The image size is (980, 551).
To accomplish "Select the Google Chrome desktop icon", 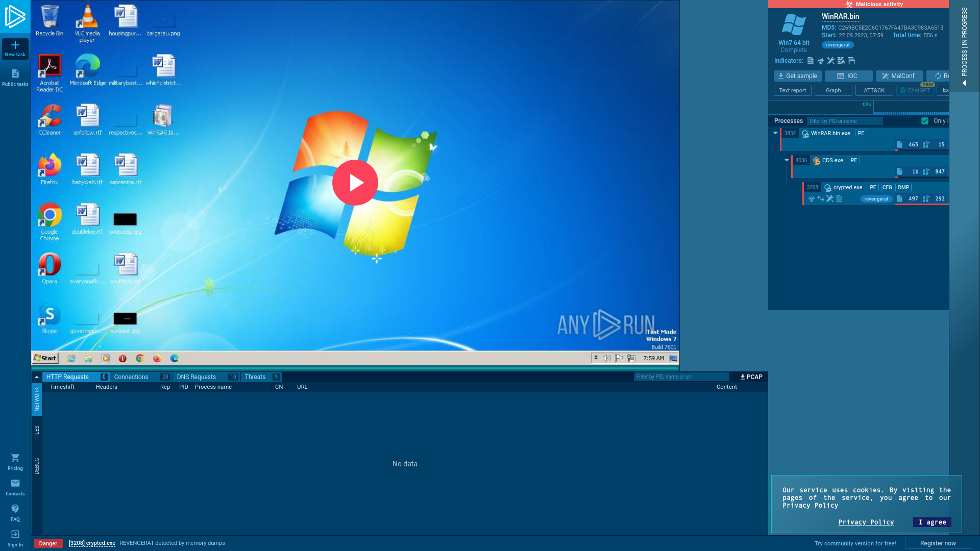I will point(50,222).
